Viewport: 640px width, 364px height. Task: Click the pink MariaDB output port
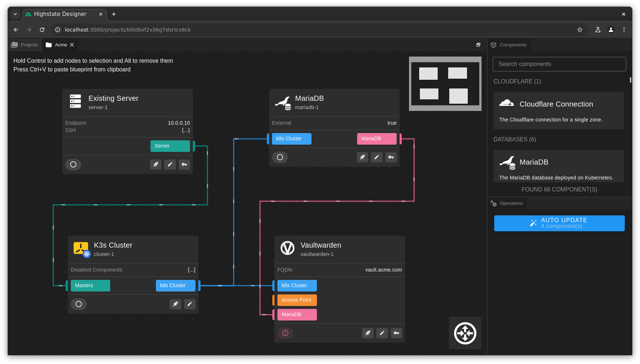tap(377, 139)
